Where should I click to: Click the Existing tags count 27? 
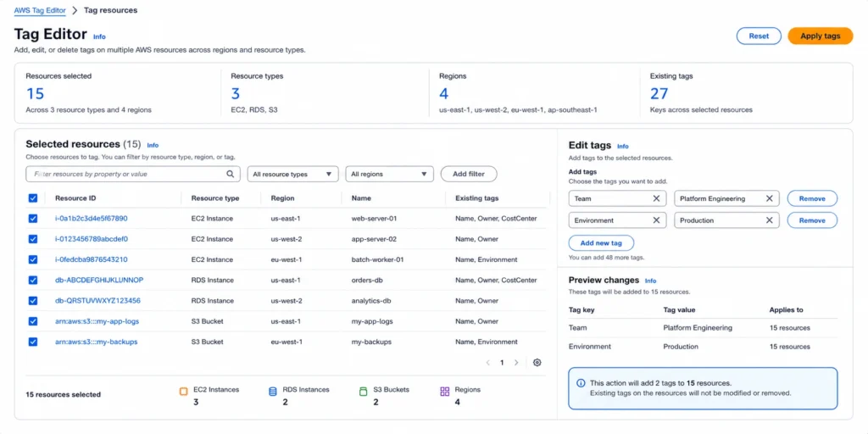[x=659, y=93]
